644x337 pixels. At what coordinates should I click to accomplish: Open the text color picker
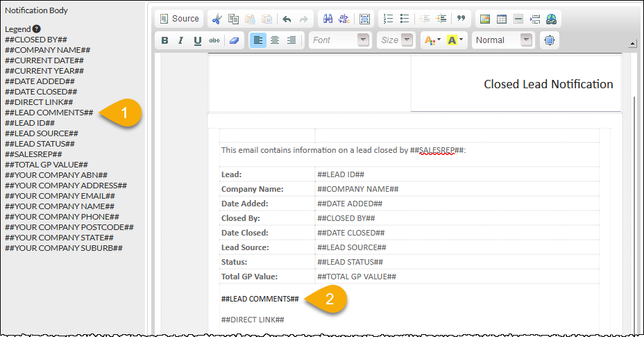tap(432, 40)
